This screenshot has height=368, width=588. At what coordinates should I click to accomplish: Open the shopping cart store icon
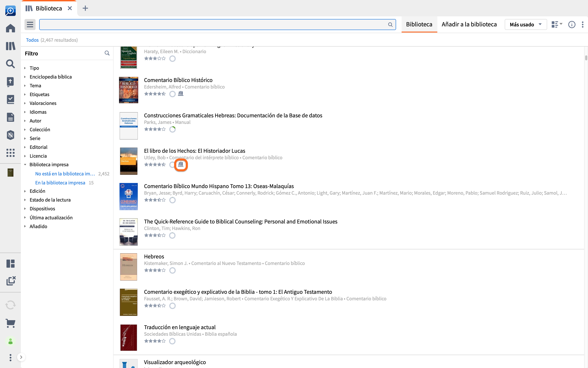[x=10, y=323]
